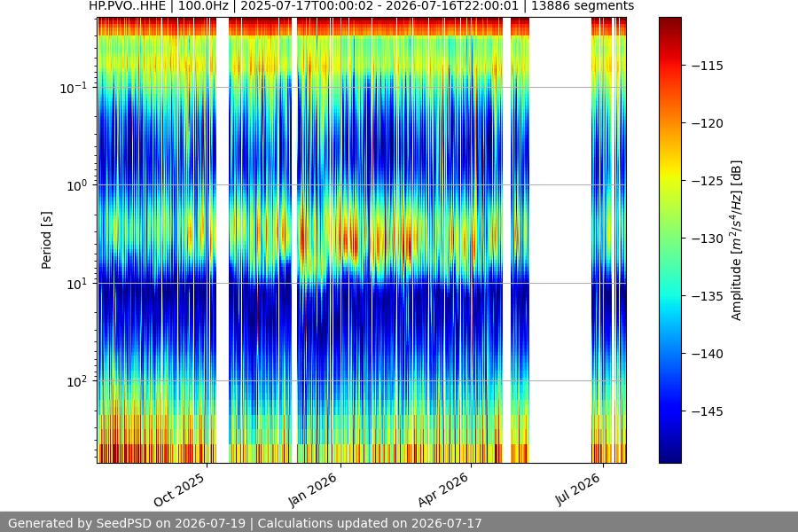Click the 10^0 period tick label
The width and height of the screenshot is (798, 532).
pos(76,185)
